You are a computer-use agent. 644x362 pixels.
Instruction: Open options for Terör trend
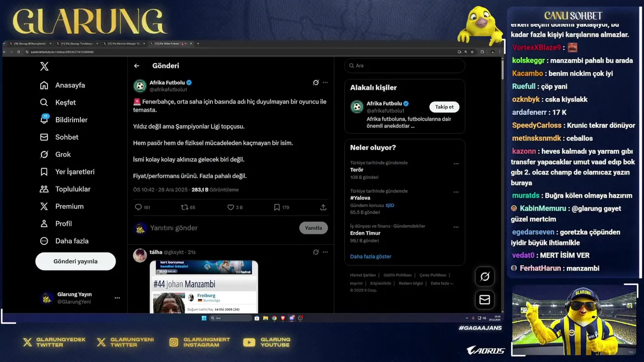coord(456,163)
